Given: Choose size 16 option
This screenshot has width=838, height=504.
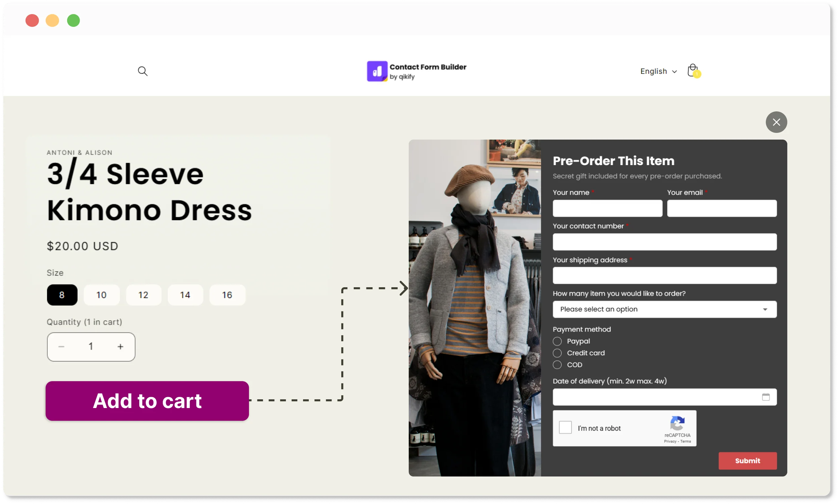Looking at the screenshot, I should 227,295.
